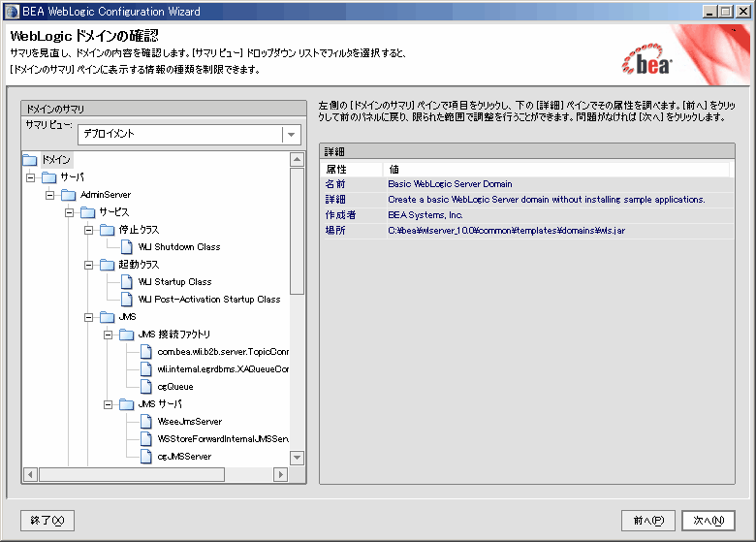Select the AdminServer label in tree
Image resolution: width=756 pixels, height=542 pixels.
pyautogui.click(x=106, y=195)
